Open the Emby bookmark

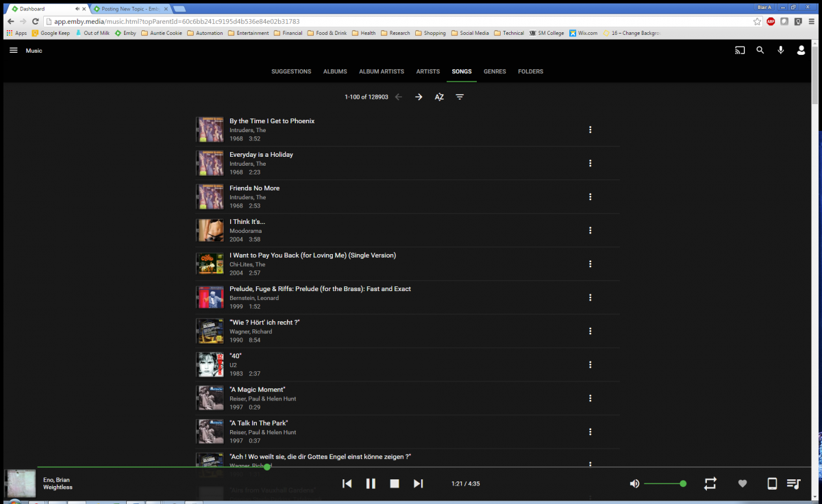click(125, 33)
